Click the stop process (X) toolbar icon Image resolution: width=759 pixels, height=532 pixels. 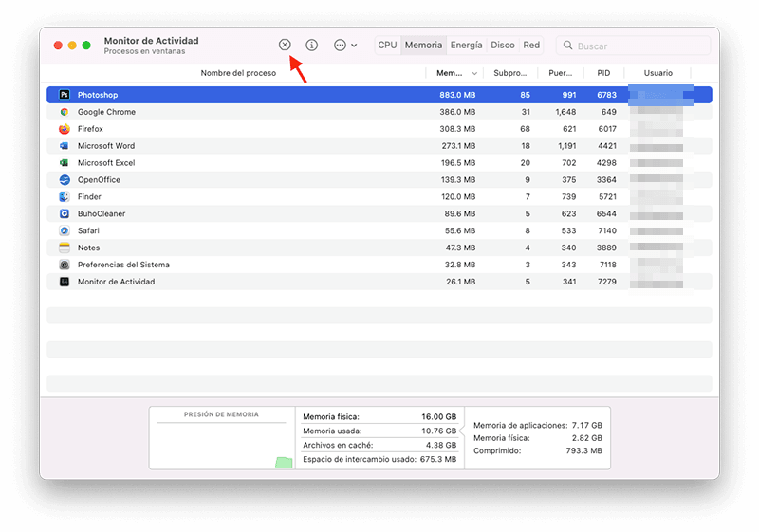[x=285, y=45]
